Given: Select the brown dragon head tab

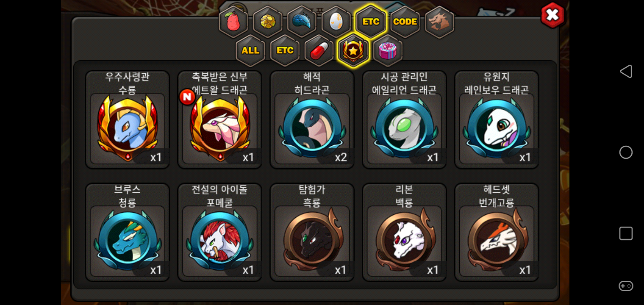Looking at the screenshot, I should tap(439, 22).
